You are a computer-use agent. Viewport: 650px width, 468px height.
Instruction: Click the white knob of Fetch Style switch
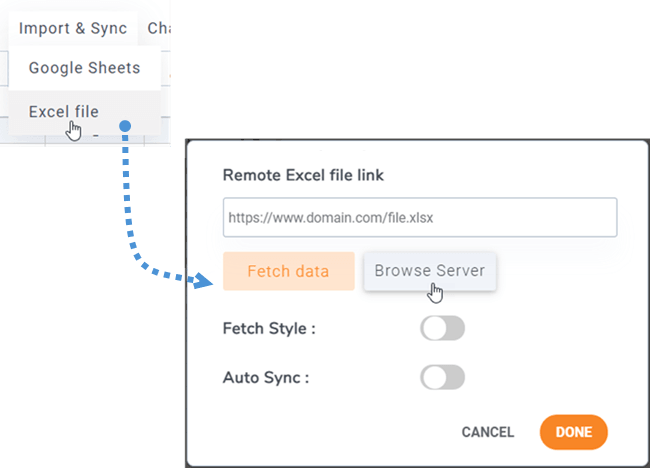point(434,328)
